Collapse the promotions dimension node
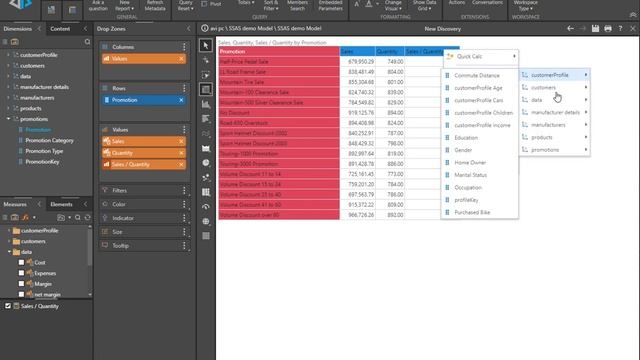 (8, 119)
